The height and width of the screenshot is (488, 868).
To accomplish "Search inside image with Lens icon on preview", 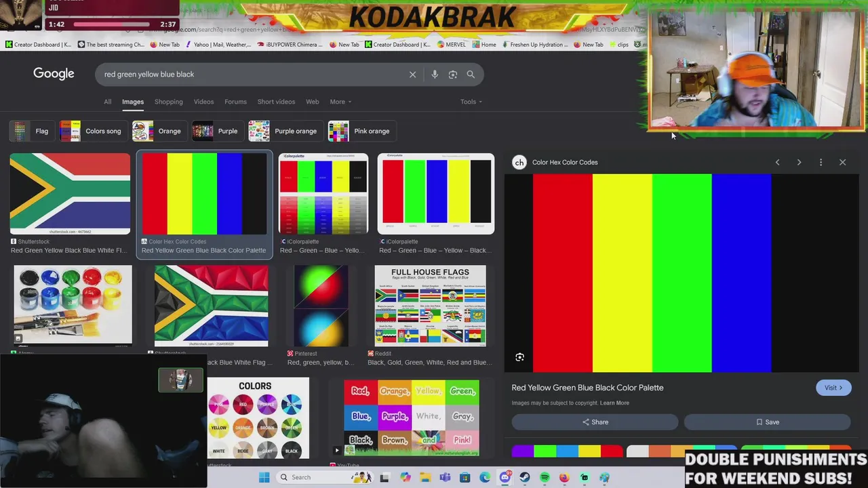I will coord(520,357).
